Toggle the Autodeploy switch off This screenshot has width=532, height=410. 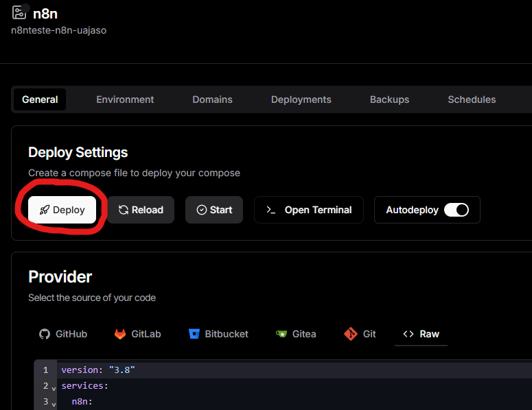(456, 210)
